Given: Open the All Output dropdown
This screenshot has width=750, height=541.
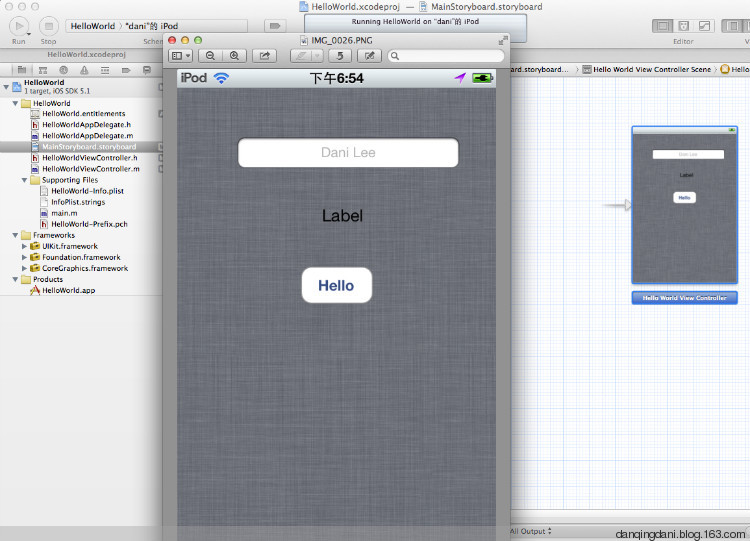Looking at the screenshot, I should click(530, 531).
